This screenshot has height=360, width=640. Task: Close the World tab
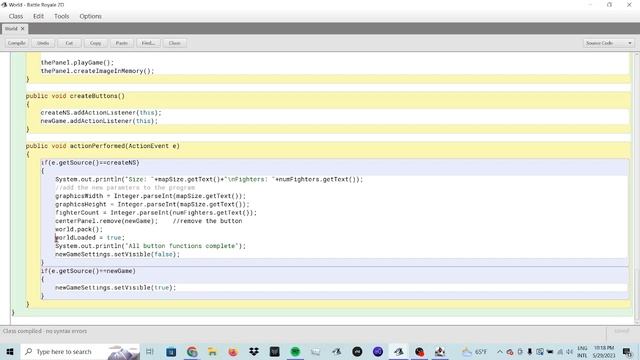click(x=22, y=29)
